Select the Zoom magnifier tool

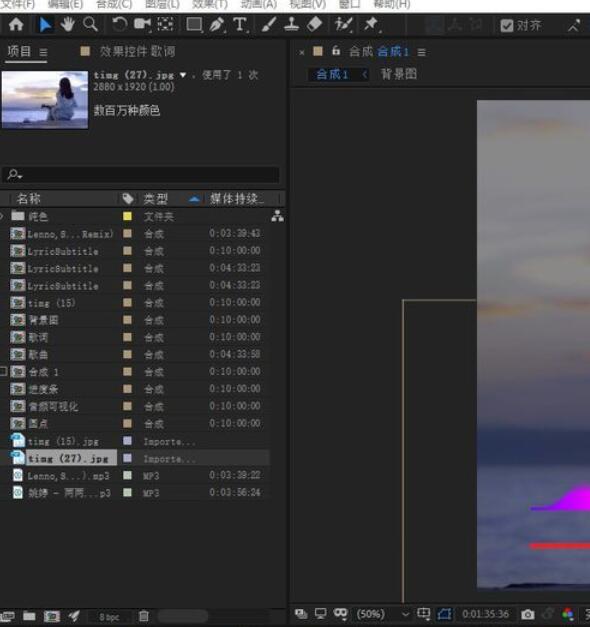click(x=90, y=25)
